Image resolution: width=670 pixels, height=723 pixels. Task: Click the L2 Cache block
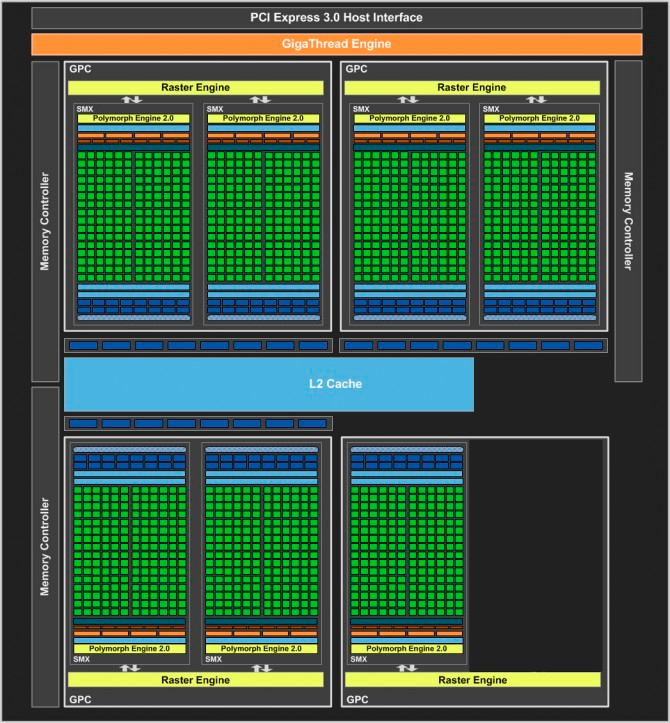(269, 384)
